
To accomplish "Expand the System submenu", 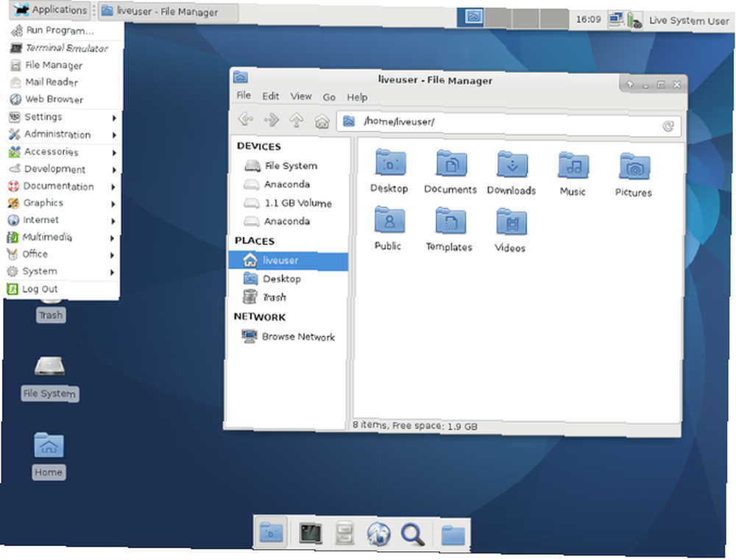I will (x=60, y=272).
